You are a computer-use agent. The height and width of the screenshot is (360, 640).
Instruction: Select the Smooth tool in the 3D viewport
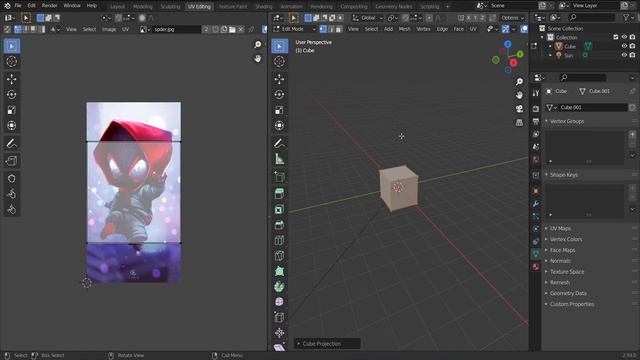279,302
